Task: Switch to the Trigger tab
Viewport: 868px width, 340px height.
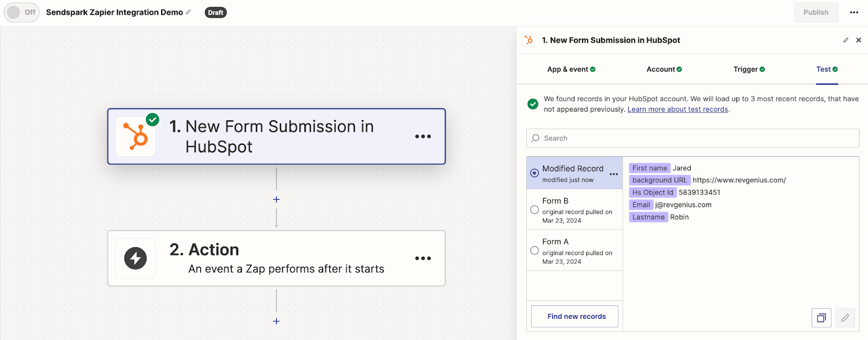Action: [749, 69]
